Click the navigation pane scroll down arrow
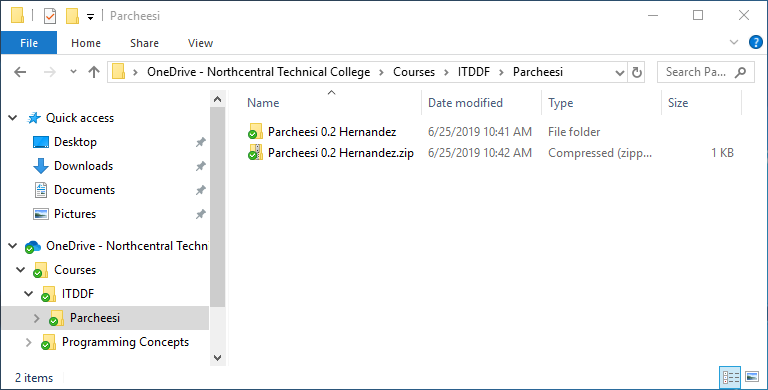 (x=218, y=358)
